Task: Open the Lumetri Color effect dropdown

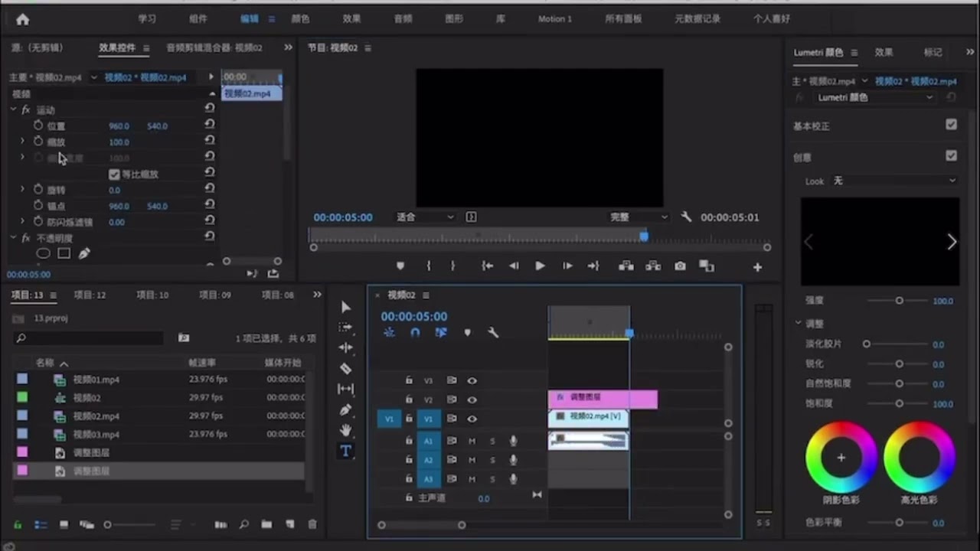Action: pos(874,97)
